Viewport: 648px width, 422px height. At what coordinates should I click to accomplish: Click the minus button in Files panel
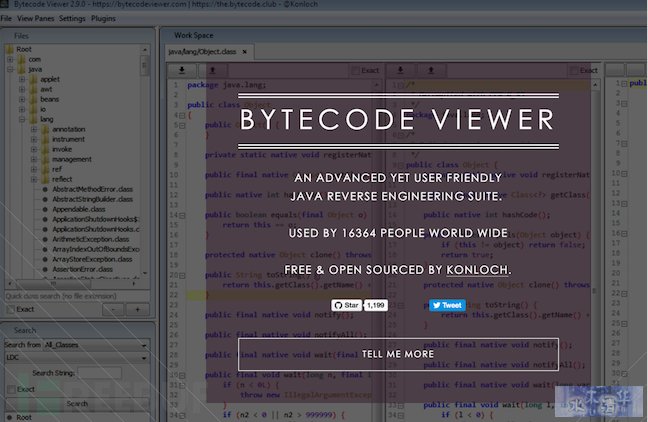113,310
